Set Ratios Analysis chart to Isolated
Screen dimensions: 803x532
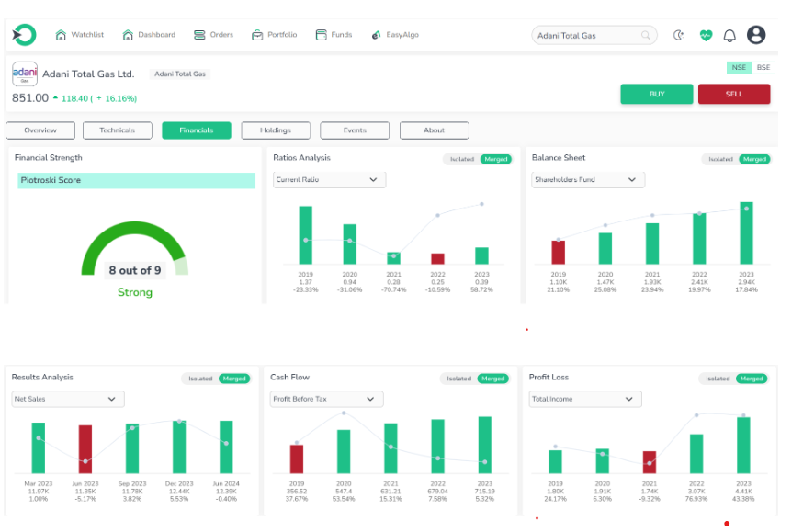point(461,159)
